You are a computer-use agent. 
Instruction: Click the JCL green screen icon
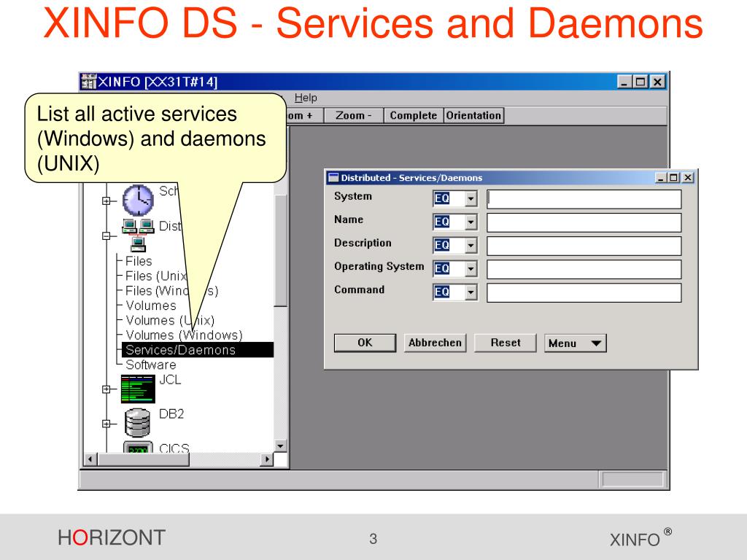coord(138,389)
